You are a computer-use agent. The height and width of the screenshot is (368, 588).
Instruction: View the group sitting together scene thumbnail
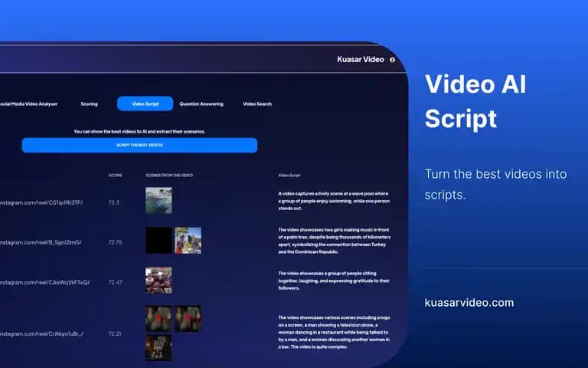pyautogui.click(x=158, y=280)
